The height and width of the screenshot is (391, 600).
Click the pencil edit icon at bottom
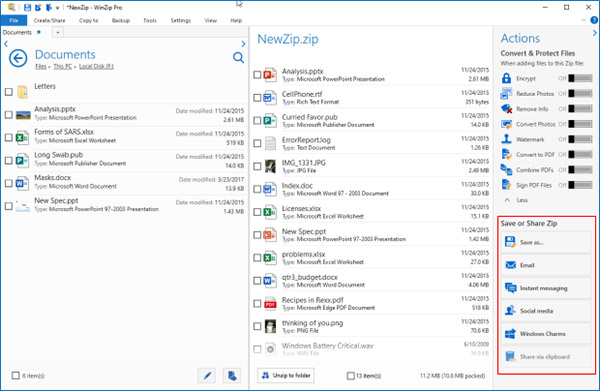[207, 376]
